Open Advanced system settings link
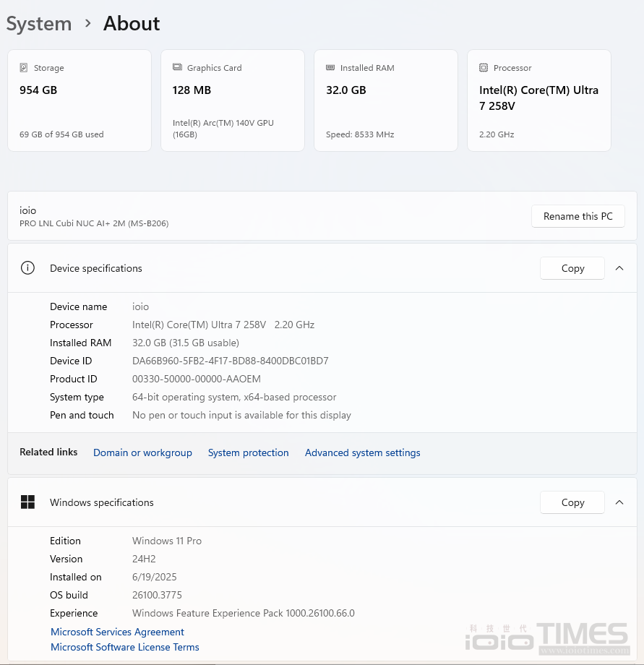Viewport: 644px width, 665px height. coord(363,452)
